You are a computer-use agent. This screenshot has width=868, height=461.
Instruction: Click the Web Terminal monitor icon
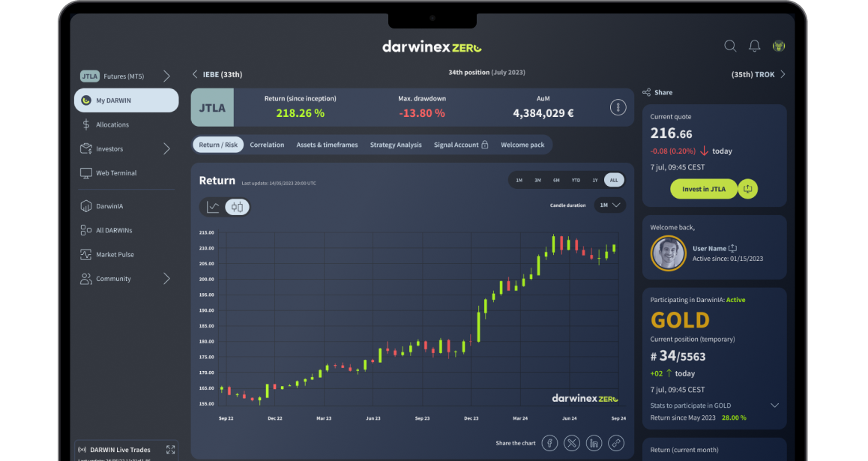pos(85,173)
